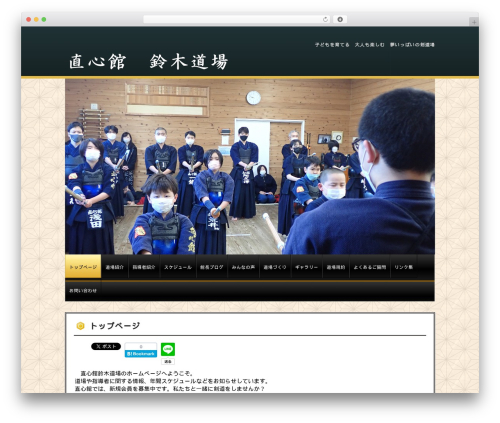This screenshot has width=500, height=423.
Task: Open a new browser tab with plus button
Action: [x=474, y=22]
